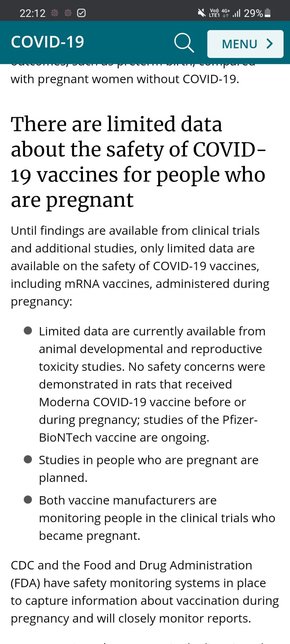Tap the search magnifier icon
Viewport: 290px width, 644px height.
pos(184,43)
